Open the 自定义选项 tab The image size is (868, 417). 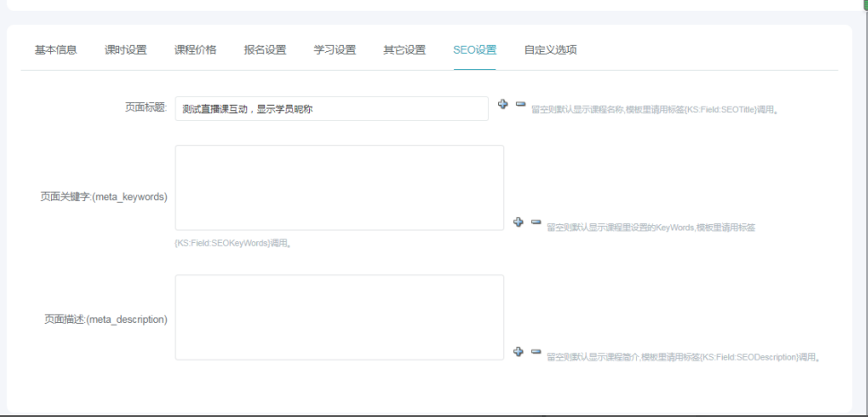[550, 50]
